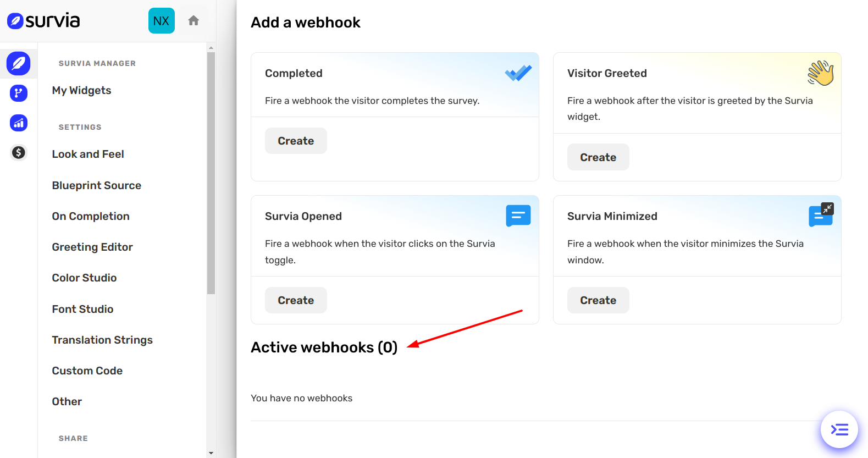The image size is (868, 458).
Task: Open the dollar billing icon in sidebar
Action: coord(18,152)
